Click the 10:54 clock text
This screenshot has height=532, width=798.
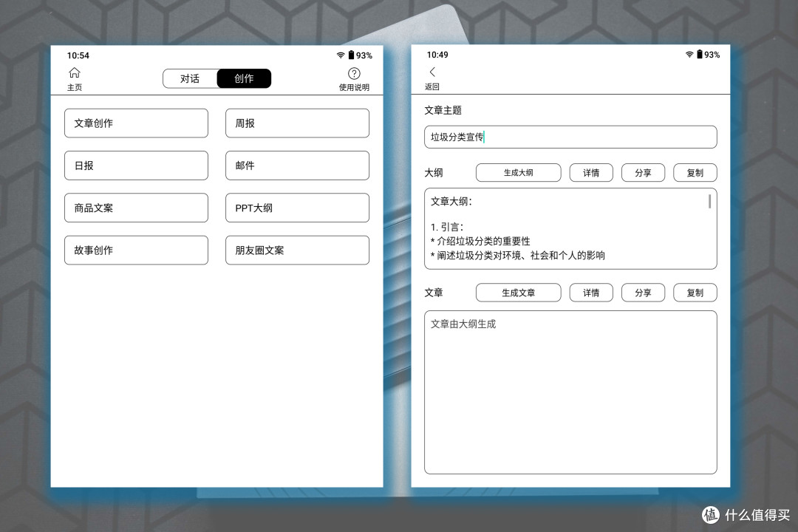(x=78, y=55)
